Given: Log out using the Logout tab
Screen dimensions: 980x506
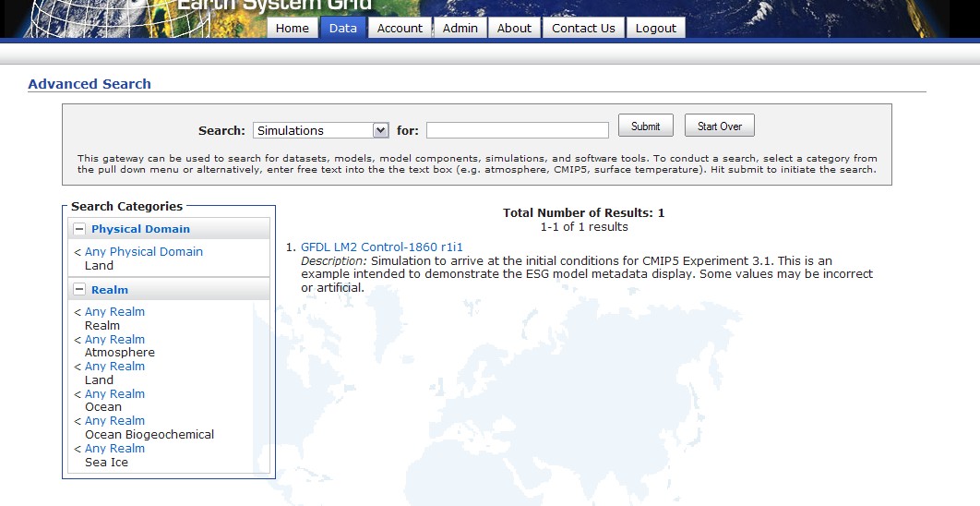Looking at the screenshot, I should click(656, 28).
